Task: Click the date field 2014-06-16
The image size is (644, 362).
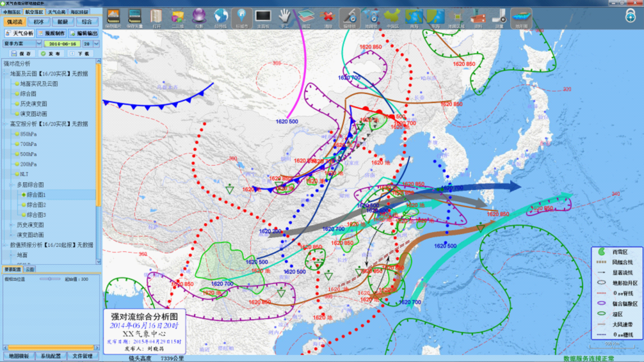Action: pos(63,43)
